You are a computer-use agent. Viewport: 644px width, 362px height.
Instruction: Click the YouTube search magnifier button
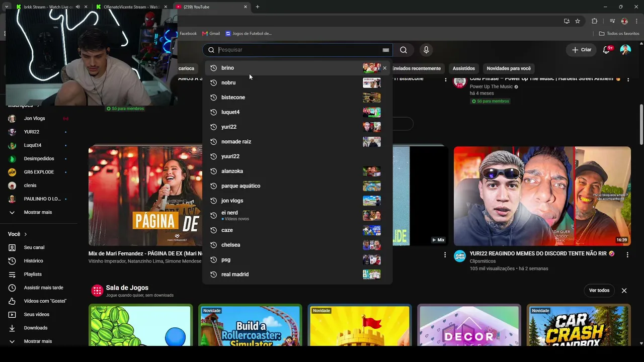tap(404, 50)
